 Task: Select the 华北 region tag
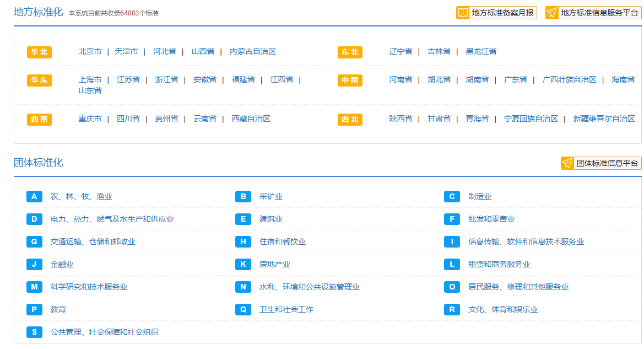click(x=39, y=52)
